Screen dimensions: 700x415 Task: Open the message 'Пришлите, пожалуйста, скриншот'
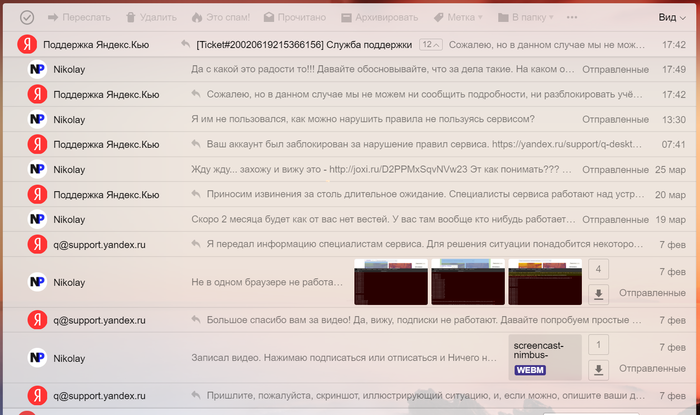(x=425, y=395)
